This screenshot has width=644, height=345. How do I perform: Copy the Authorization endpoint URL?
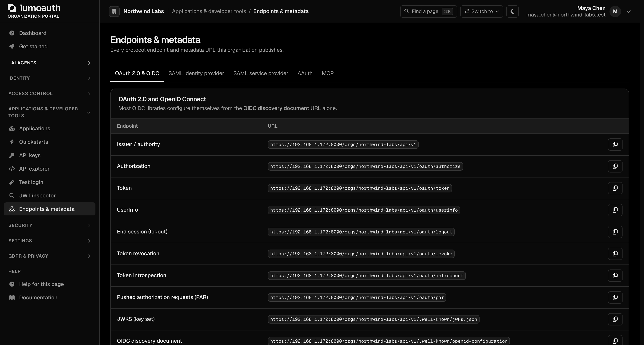(x=615, y=166)
